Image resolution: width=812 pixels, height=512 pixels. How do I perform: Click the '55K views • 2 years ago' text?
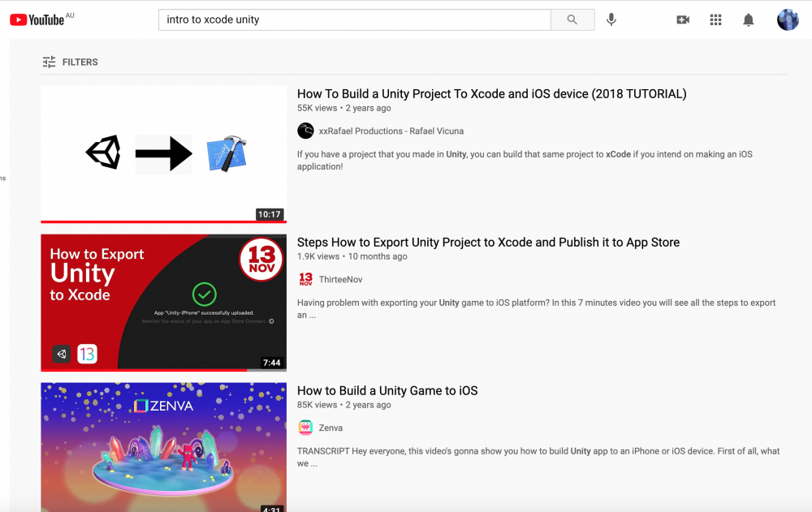click(x=343, y=108)
